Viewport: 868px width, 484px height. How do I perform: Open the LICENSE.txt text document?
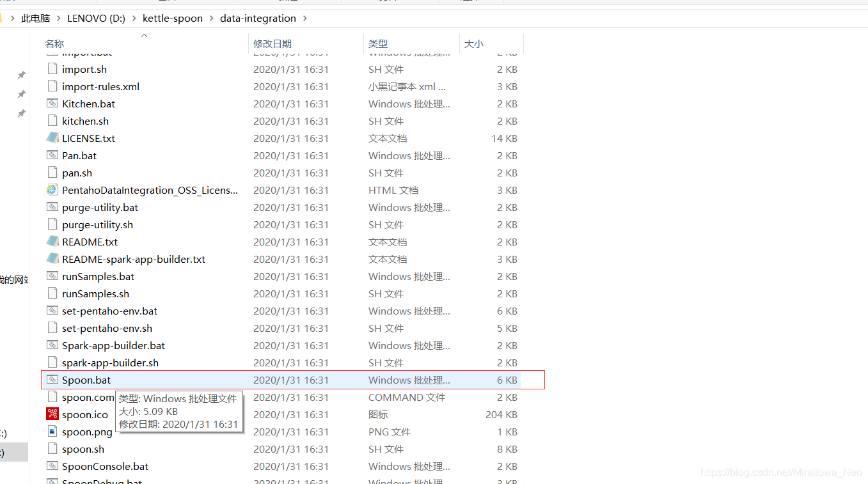coord(88,138)
